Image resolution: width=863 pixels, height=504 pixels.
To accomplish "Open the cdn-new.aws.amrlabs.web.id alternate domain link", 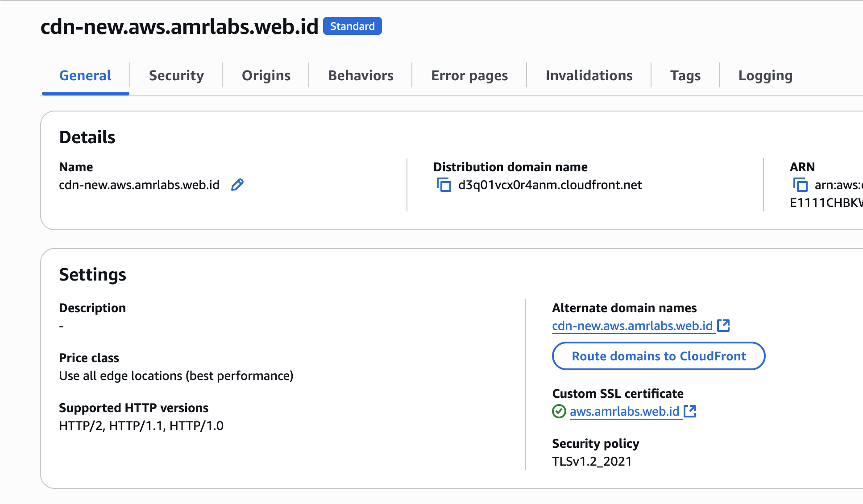I will tap(632, 326).
